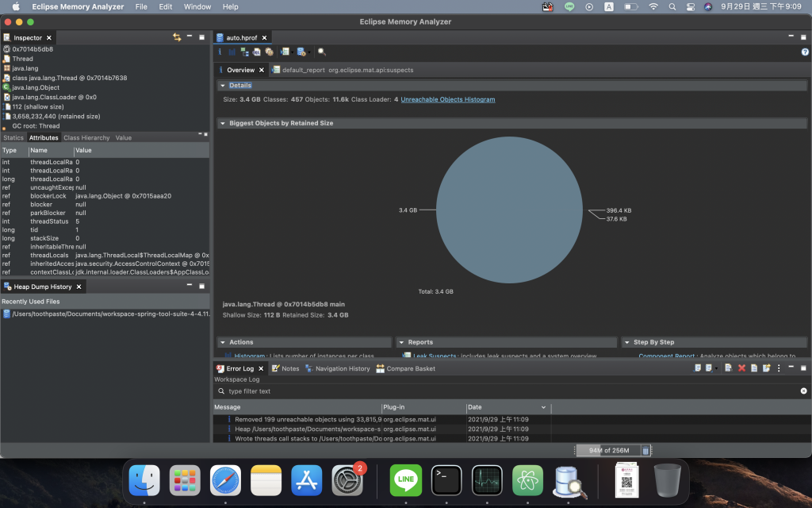The image size is (812, 508).
Task: Collapse Biggest Objects by Retained Size section
Action: (223, 123)
